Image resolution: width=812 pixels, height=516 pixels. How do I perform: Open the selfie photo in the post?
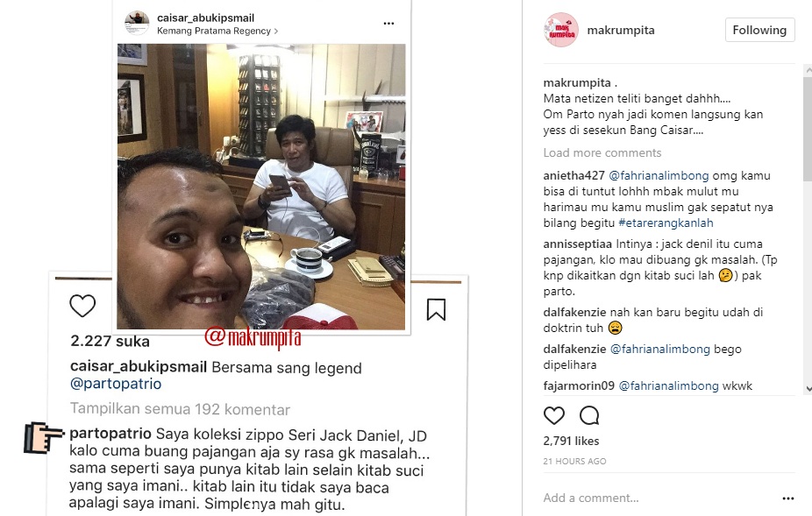[x=261, y=187]
